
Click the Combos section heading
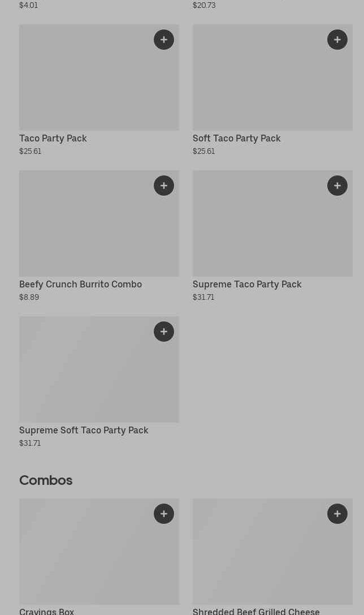[46, 480]
